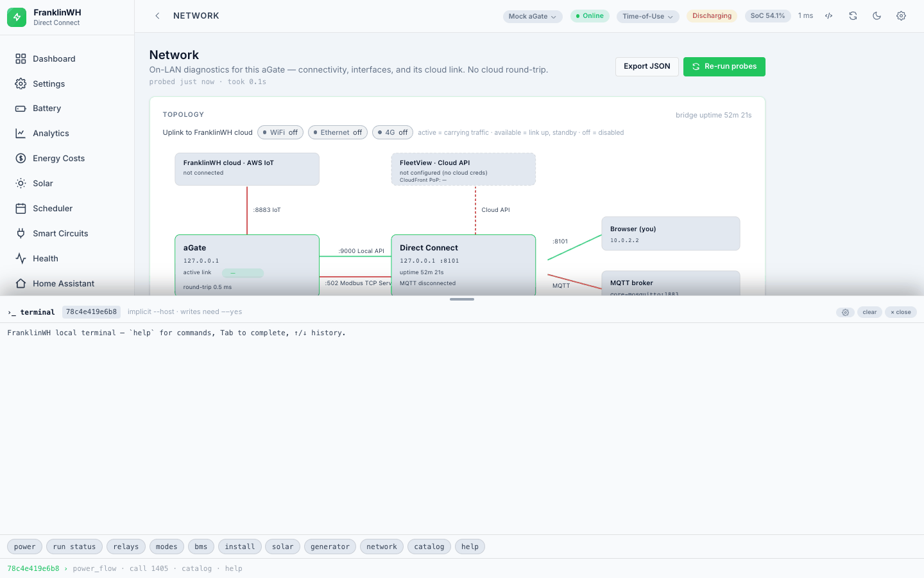Click the Settings gear icon in sidebar

click(x=21, y=84)
